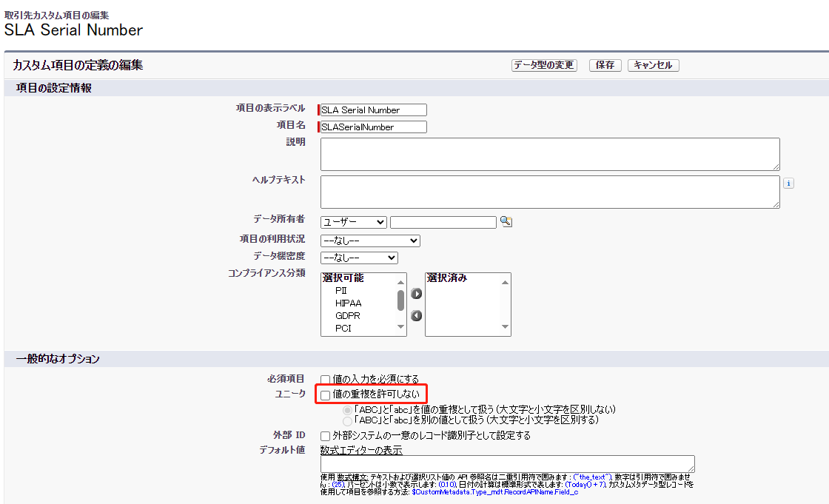Screen dimensions: 829x504
Task: Select HIPAA in the available compliance list
Action: 348,303
